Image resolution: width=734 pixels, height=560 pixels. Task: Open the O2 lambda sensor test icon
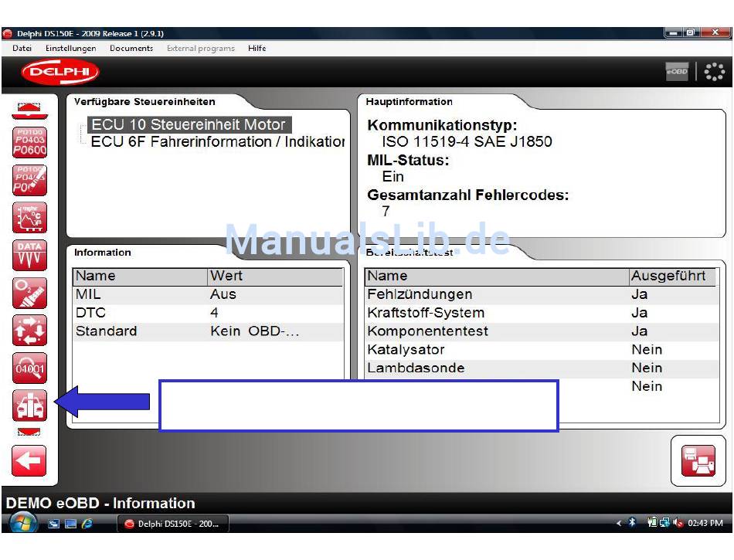coord(29,293)
